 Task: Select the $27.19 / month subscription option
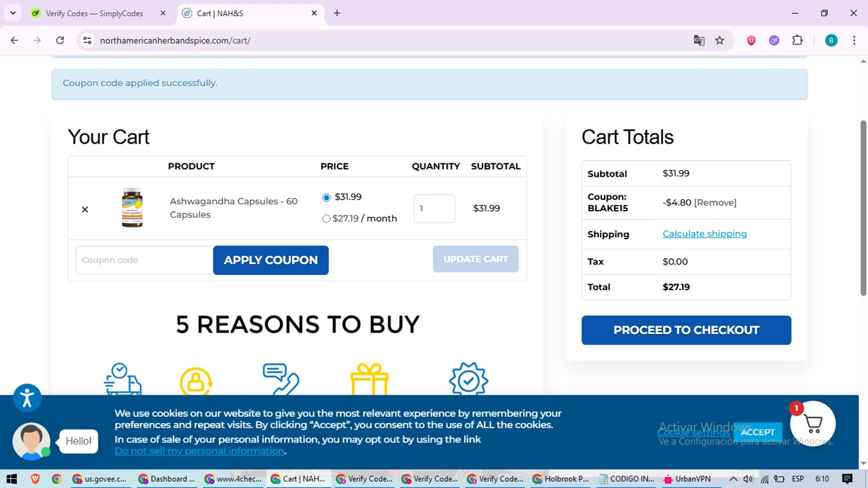(326, 219)
